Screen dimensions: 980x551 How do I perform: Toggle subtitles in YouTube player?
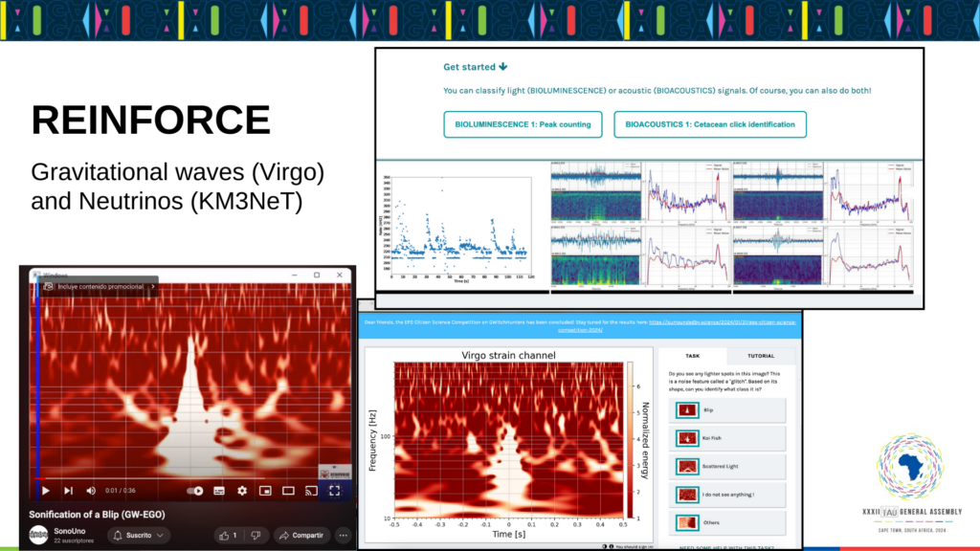pyautogui.click(x=219, y=491)
